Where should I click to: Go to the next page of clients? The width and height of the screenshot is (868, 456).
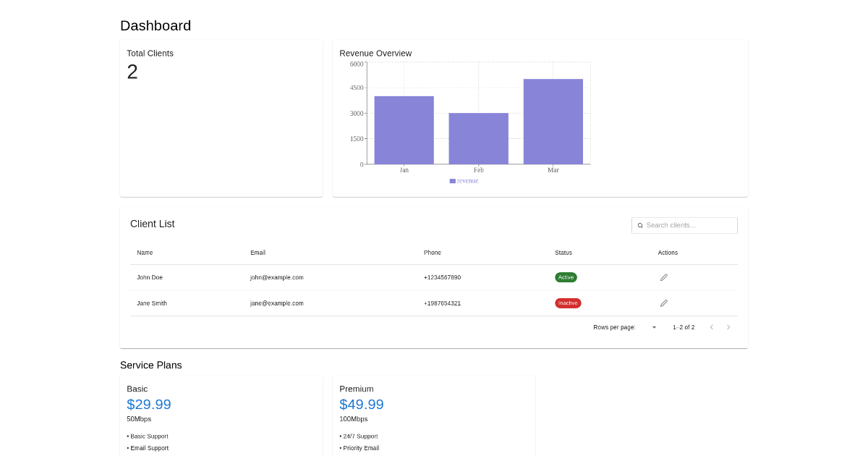pyautogui.click(x=728, y=327)
